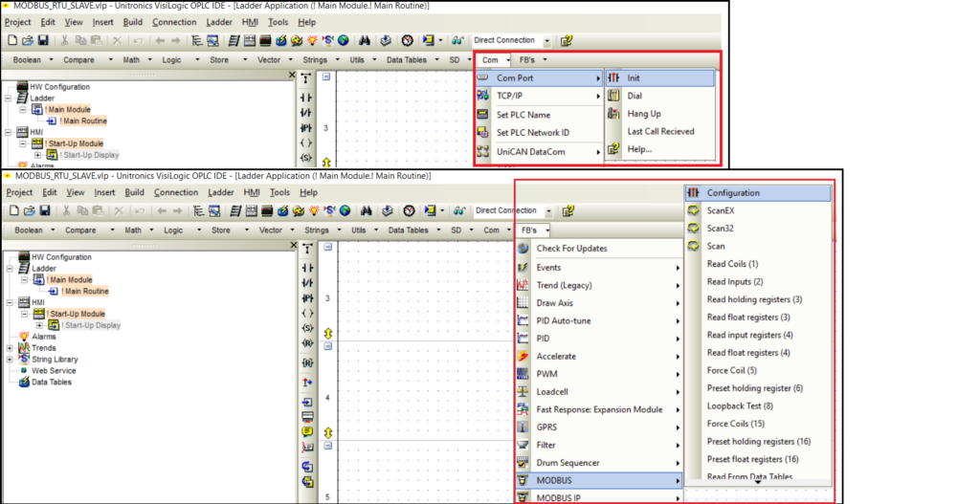The width and height of the screenshot is (980, 504).
Task: Click Save icon in lower window toolbar
Action: tap(45, 211)
